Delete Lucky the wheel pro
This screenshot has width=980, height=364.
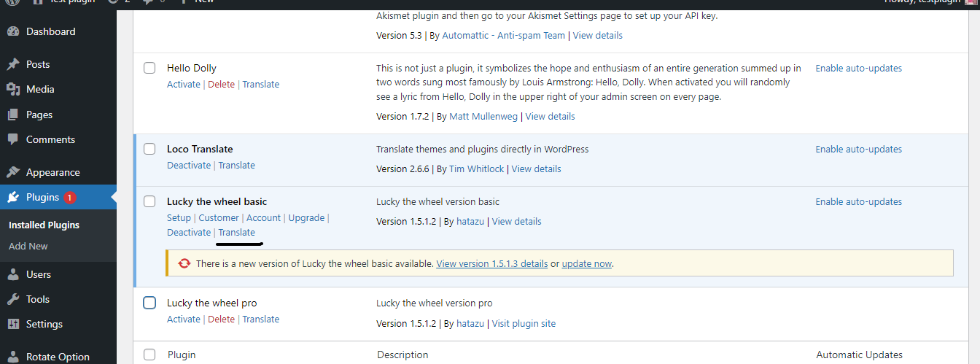pos(222,319)
